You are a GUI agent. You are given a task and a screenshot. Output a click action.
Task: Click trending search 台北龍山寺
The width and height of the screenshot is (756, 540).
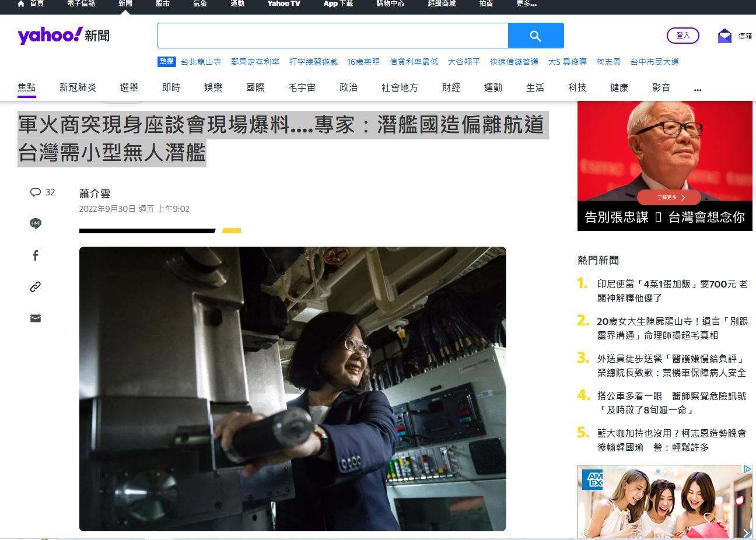(201, 62)
